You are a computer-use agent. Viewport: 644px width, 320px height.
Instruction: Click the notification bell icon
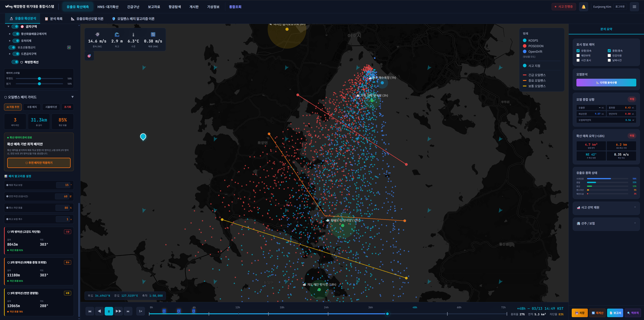pyautogui.click(x=583, y=7)
